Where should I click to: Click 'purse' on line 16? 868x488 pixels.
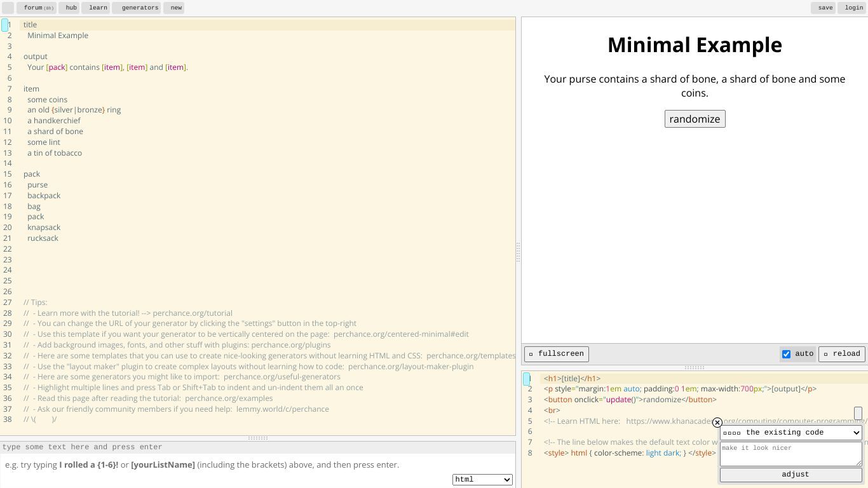tap(37, 185)
